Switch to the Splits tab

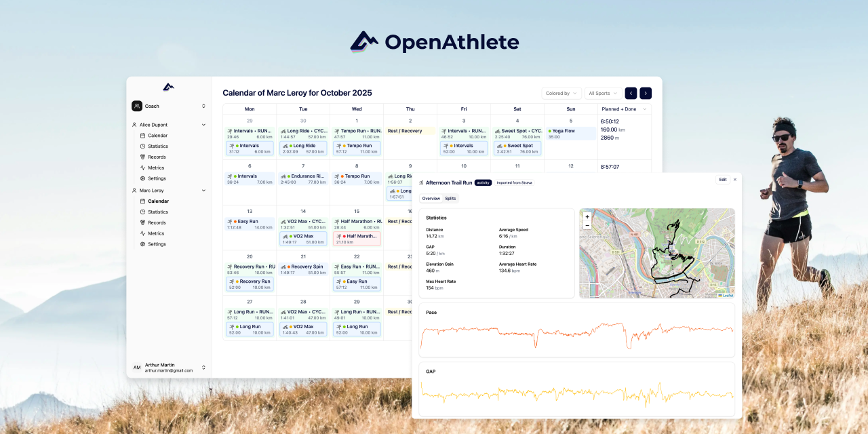coord(452,199)
